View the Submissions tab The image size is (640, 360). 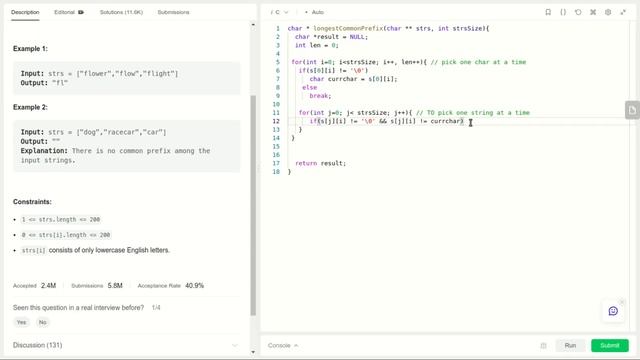pos(173,12)
